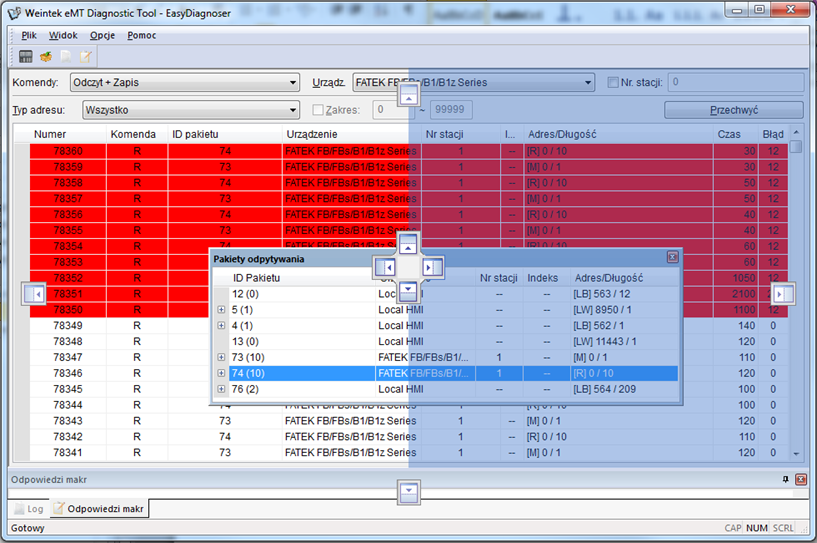Click the Zakres end field showing 99999
This screenshot has width=817, height=543.
(451, 109)
